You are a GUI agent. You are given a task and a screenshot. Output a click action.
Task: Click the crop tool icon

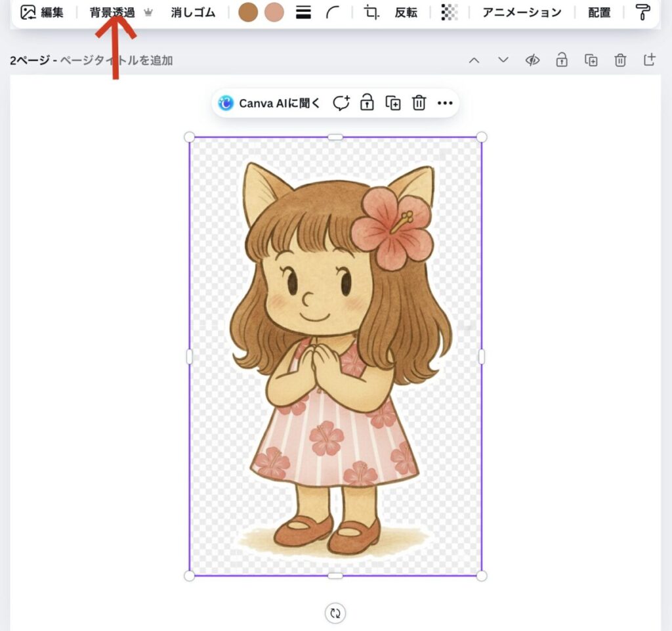coord(371,12)
